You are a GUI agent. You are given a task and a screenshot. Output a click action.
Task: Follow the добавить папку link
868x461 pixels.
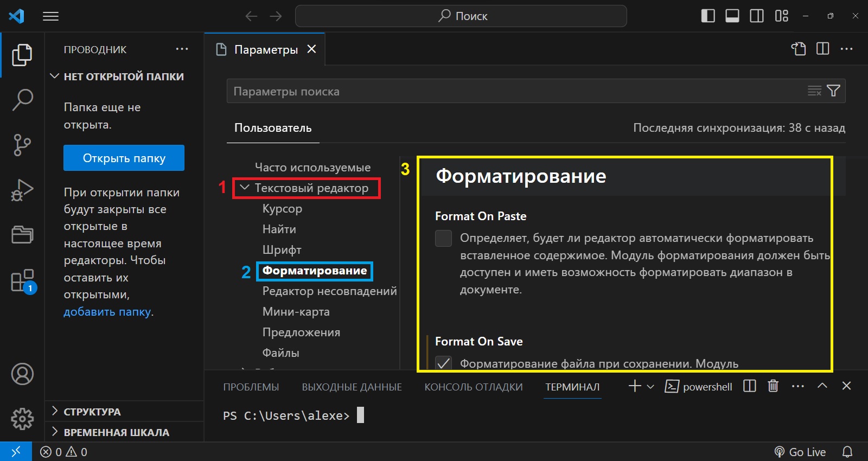[107, 312]
